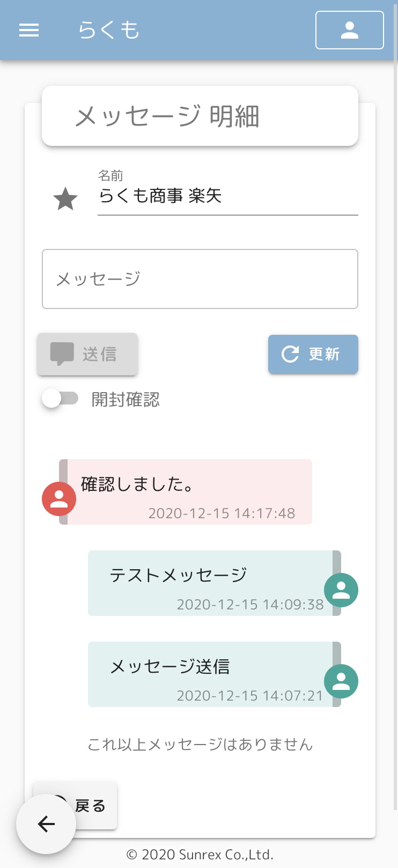
Task: Click the メッセージ 明細 header card
Action: pyautogui.click(x=200, y=116)
